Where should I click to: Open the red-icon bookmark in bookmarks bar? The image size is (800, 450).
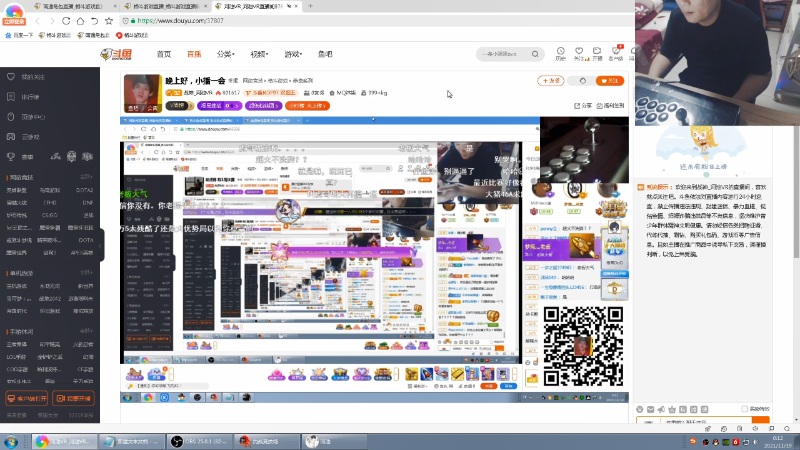point(132,35)
